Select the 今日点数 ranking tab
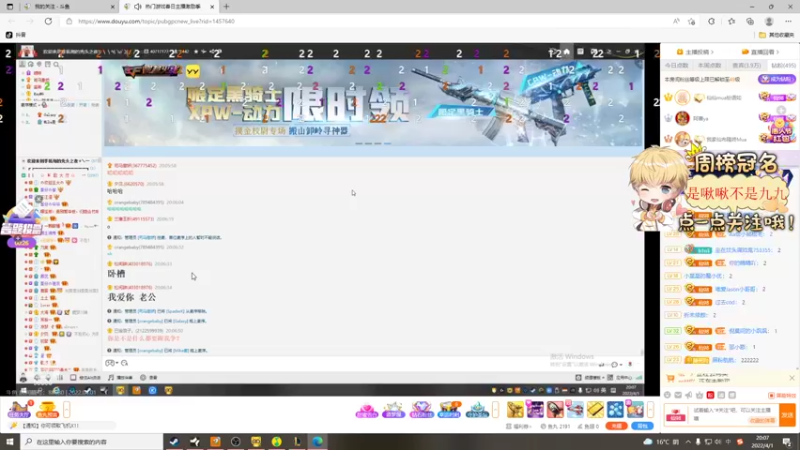The image size is (800, 450). [x=677, y=65]
